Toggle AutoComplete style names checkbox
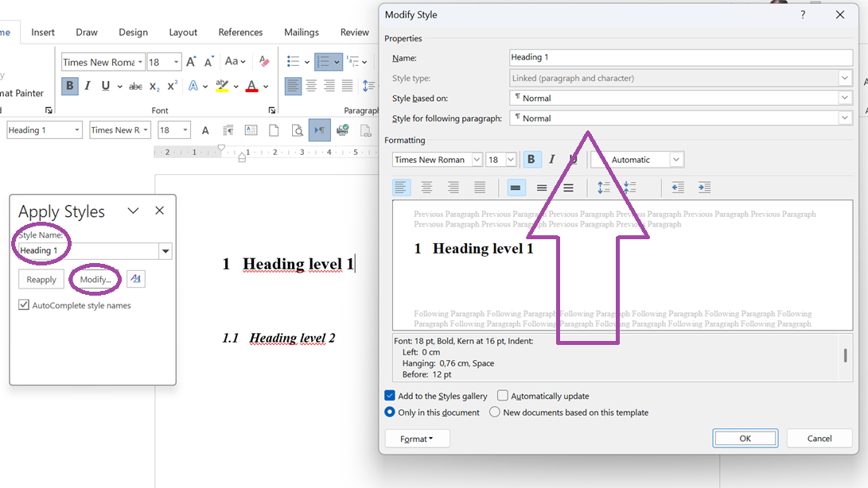Image resolution: width=868 pixels, height=488 pixels. [x=24, y=305]
